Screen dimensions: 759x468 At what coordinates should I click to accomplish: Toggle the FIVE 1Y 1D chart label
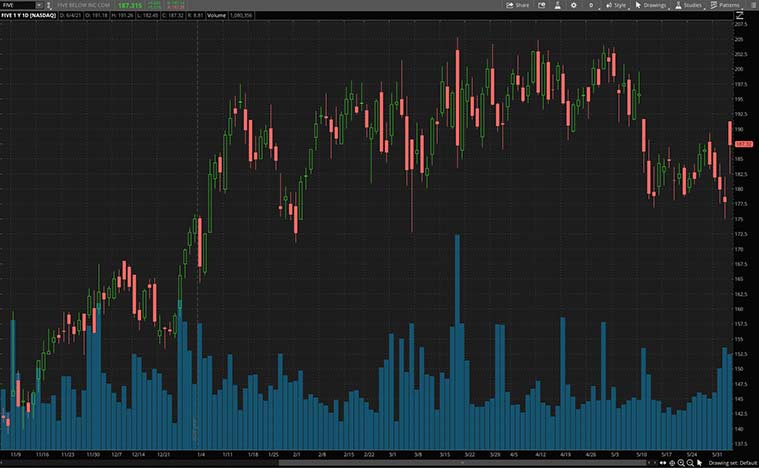click(x=26, y=17)
